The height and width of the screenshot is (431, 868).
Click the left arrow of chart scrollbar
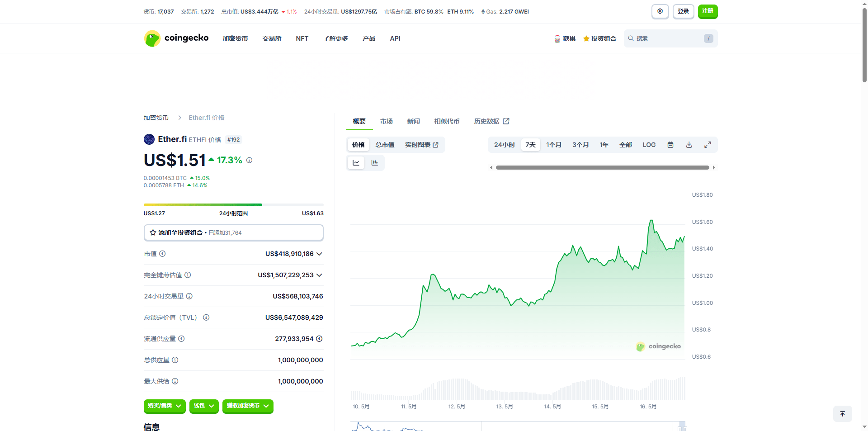[x=491, y=168]
